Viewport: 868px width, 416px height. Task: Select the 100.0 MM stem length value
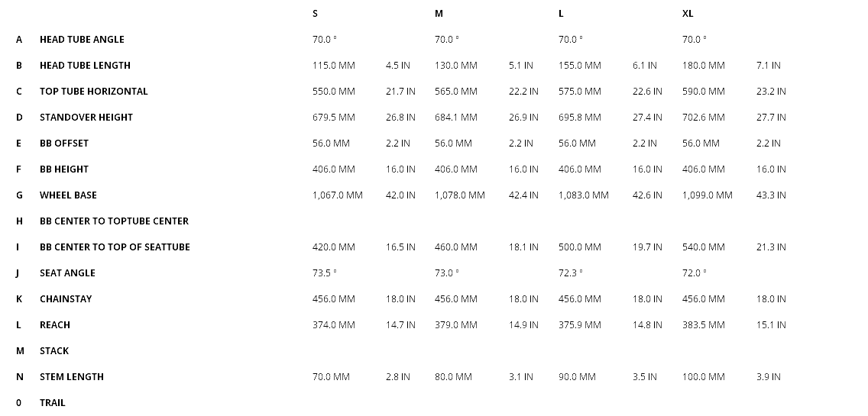(x=703, y=377)
